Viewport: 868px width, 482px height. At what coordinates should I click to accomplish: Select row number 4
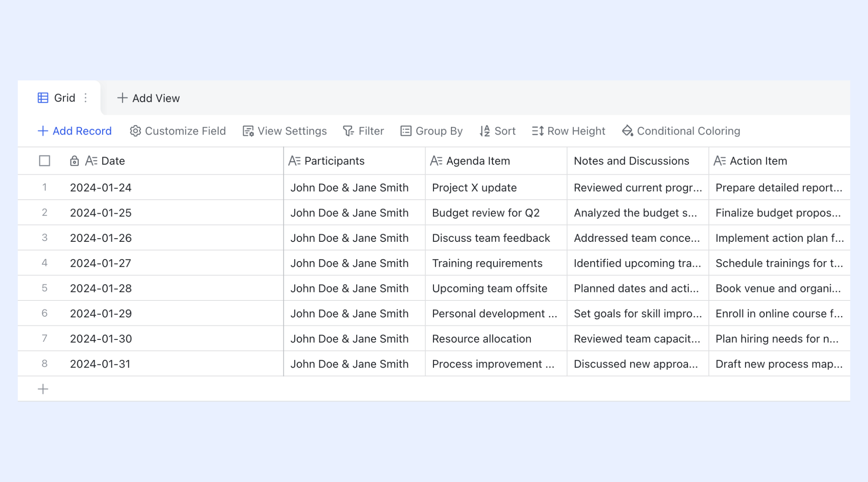pos(45,263)
